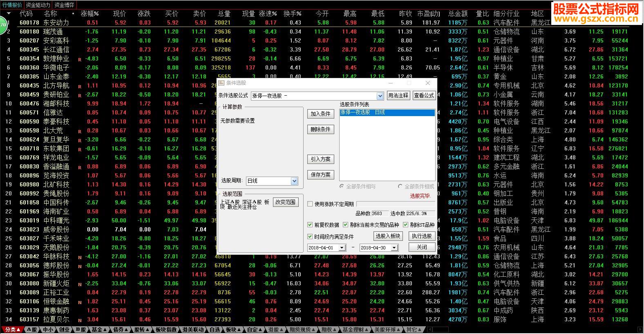Click the N marker beside 华脉科技
Screen dimensions: 644x334
point(80,257)
